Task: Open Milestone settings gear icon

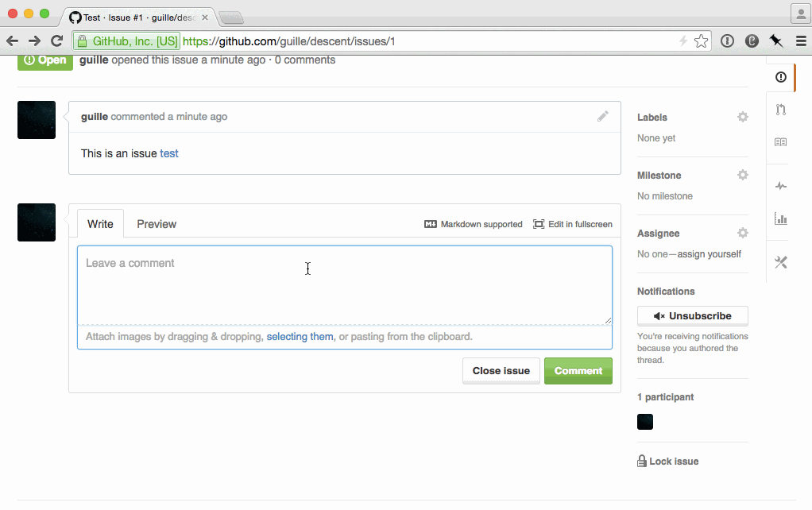Action: [x=742, y=175]
